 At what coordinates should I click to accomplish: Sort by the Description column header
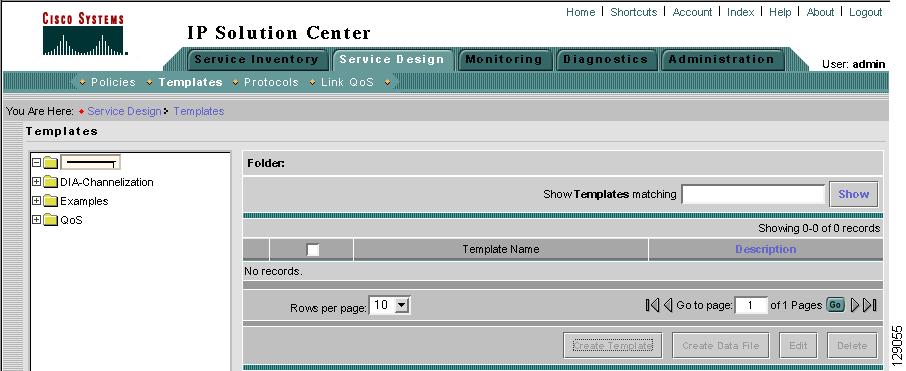coord(766,250)
